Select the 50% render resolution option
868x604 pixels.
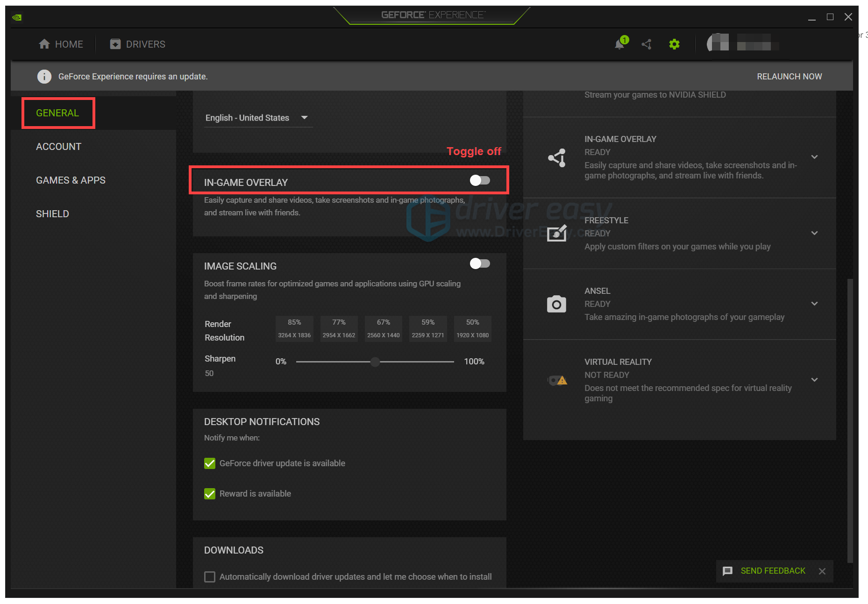(472, 328)
